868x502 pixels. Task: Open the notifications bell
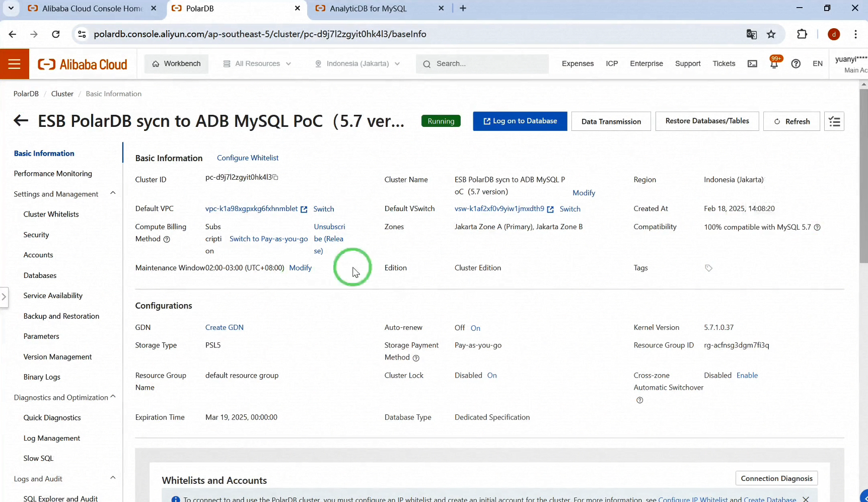pyautogui.click(x=774, y=64)
